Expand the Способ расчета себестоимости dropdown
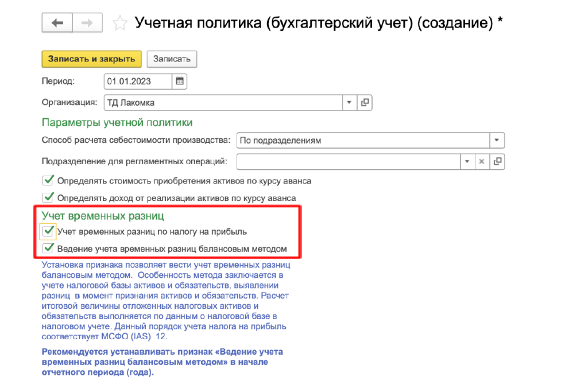Viewport: 588px width, 392px height. (497, 140)
